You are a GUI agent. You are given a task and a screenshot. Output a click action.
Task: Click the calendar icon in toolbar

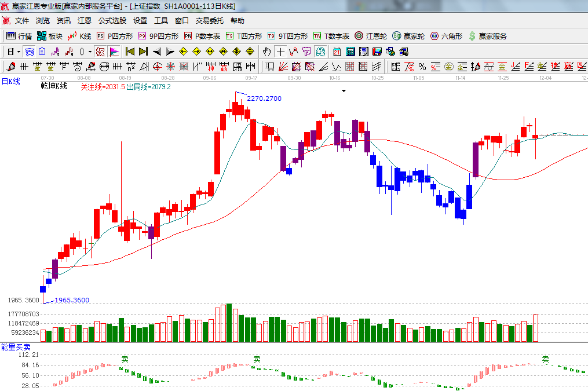(337, 52)
